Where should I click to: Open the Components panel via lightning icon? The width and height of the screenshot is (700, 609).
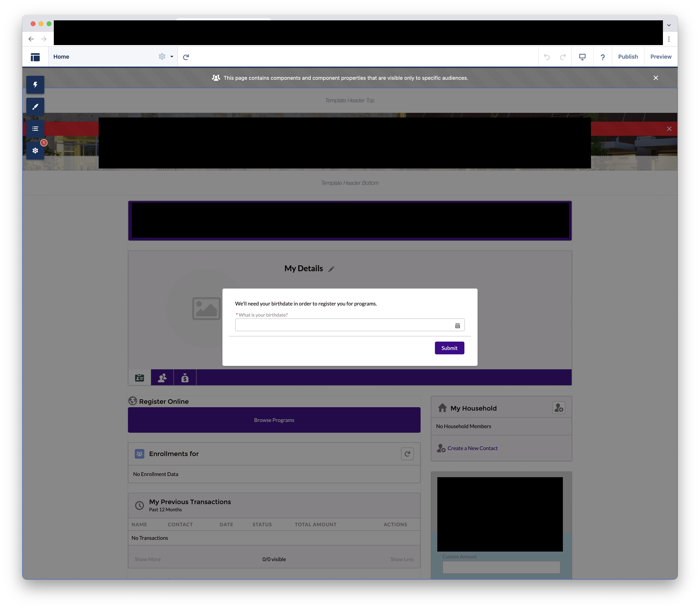35,85
